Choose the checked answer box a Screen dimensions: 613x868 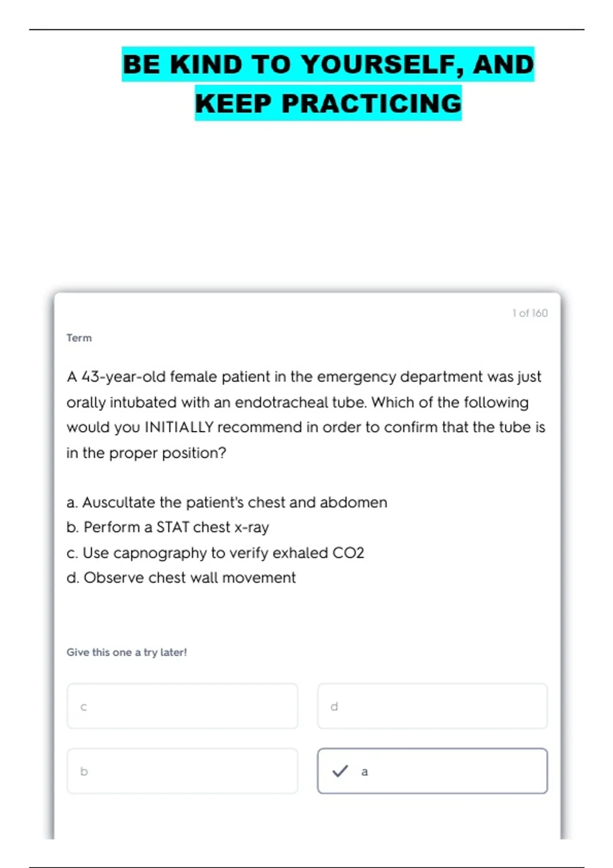point(432,771)
